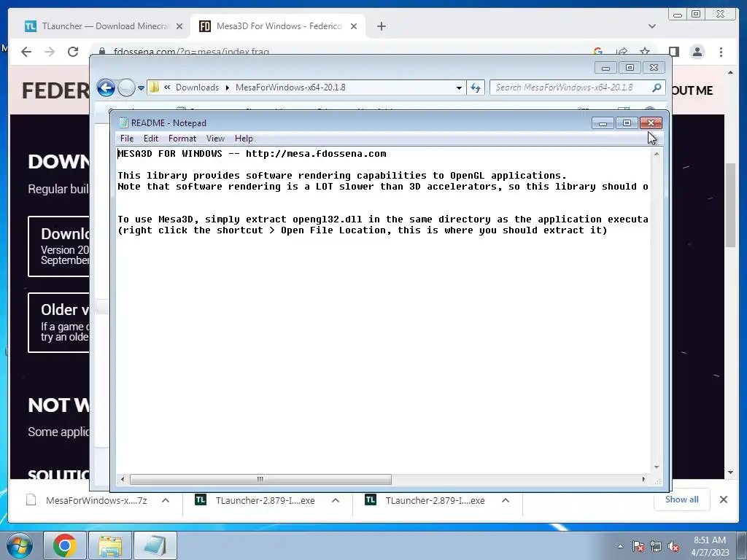Click Notepad's vertical scrollbar up arrow

pos(657,154)
